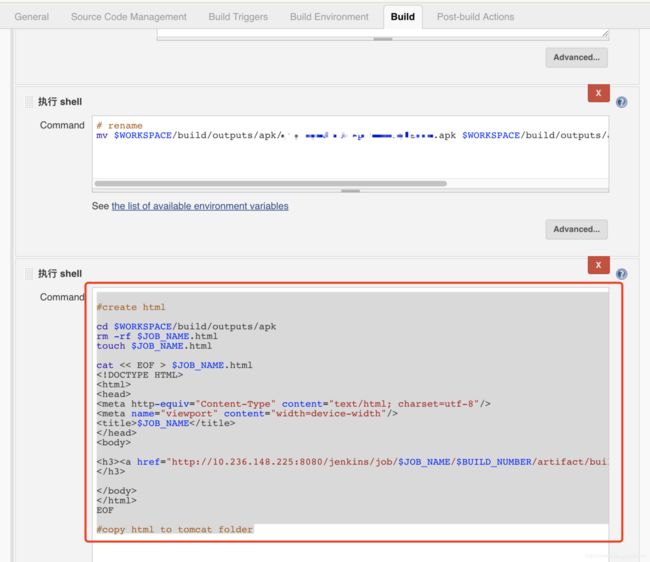This screenshot has height=562, width=650.
Task: Click the resize grip below the rename command box
Action: [350, 191]
